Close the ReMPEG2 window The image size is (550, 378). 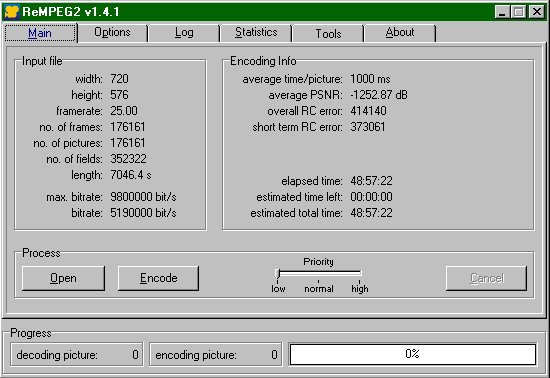537,12
